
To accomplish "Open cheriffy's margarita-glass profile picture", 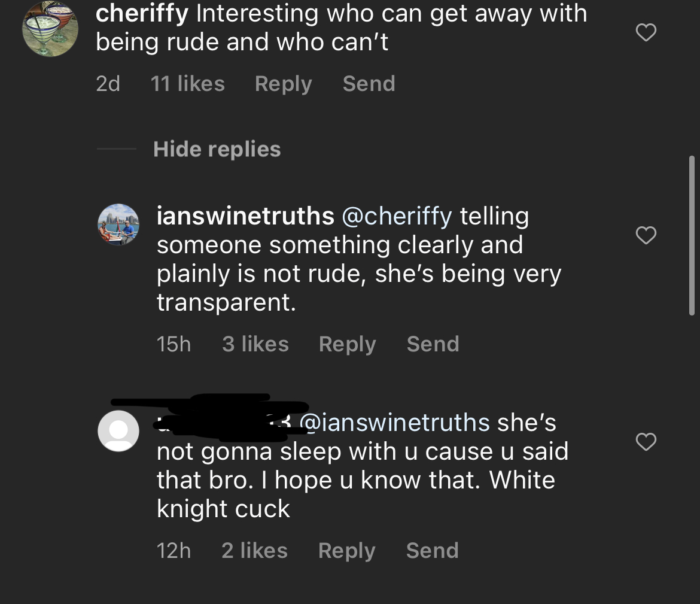I will (x=50, y=29).
